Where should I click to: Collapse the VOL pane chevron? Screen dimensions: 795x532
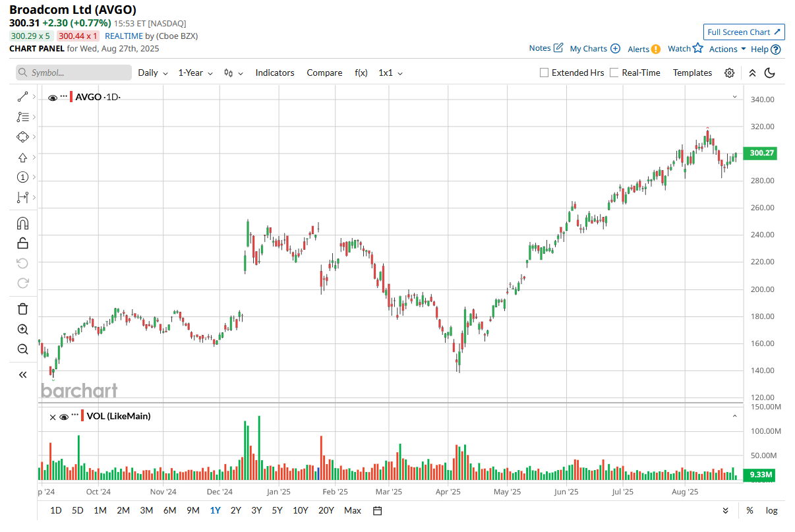734,416
